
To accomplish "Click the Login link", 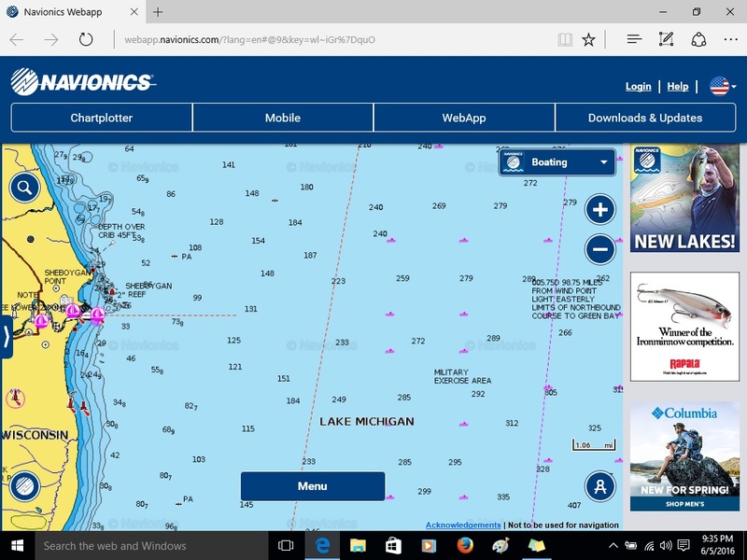I will [639, 86].
